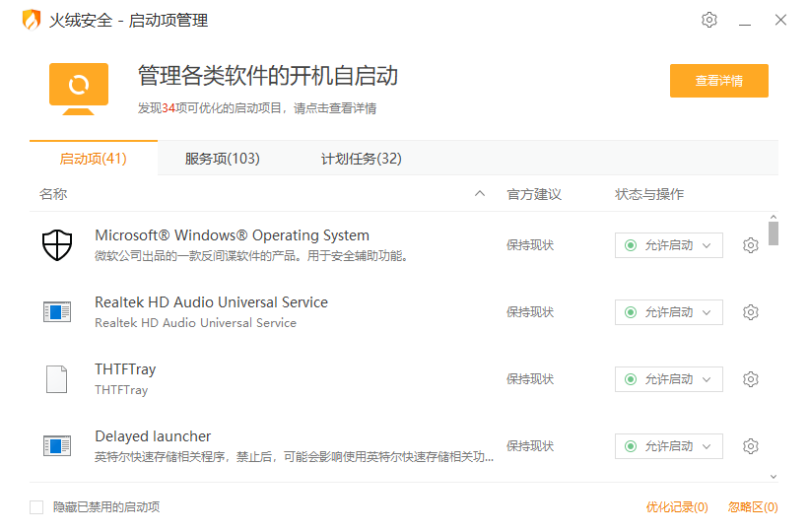Expand 允许启动 dropdown for Microsoft Windows entry
The width and height of the screenshot is (808, 532).
click(669, 245)
